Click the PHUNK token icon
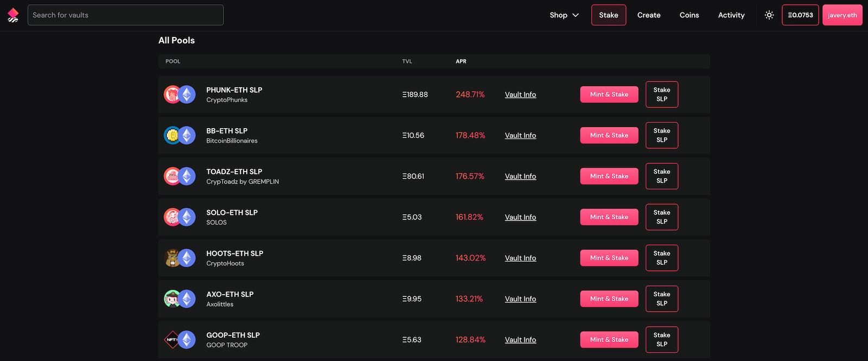This screenshot has width=868, height=361. click(172, 94)
